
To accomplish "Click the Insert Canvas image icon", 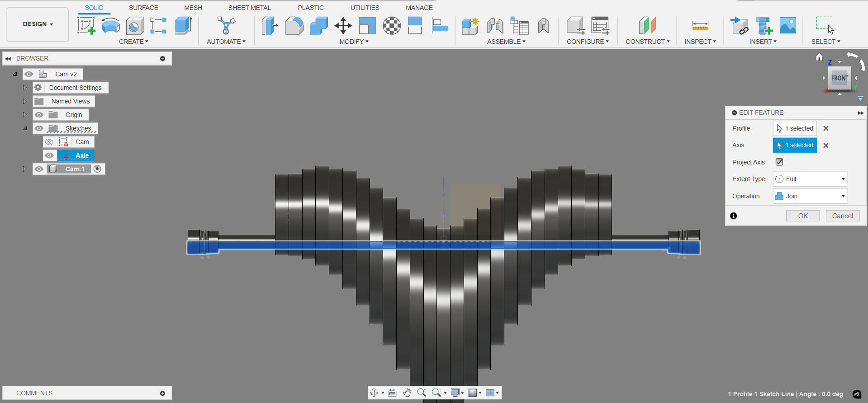I will coord(788,25).
